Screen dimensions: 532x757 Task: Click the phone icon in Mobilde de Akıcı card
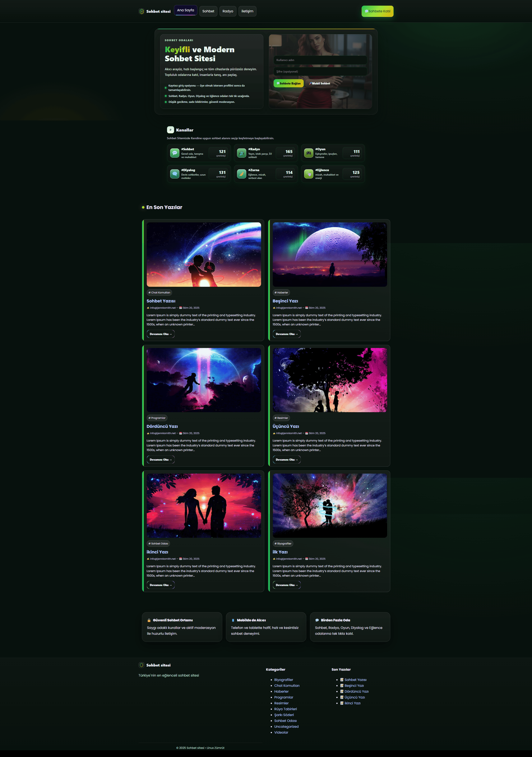tap(233, 620)
